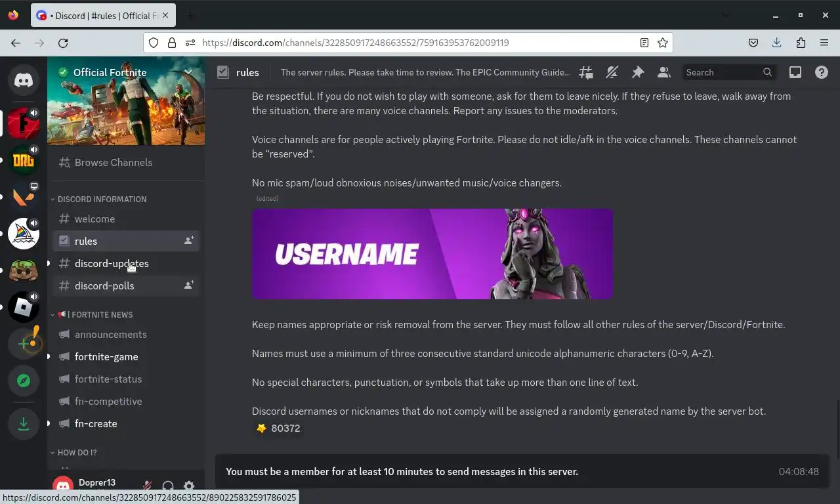
Task: Click tracking protection shield icon
Action: tap(154, 43)
